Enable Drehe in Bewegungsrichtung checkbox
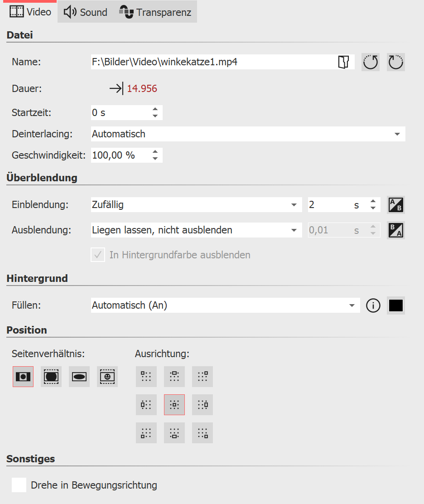Image resolution: width=424 pixels, height=504 pixels. point(19,485)
